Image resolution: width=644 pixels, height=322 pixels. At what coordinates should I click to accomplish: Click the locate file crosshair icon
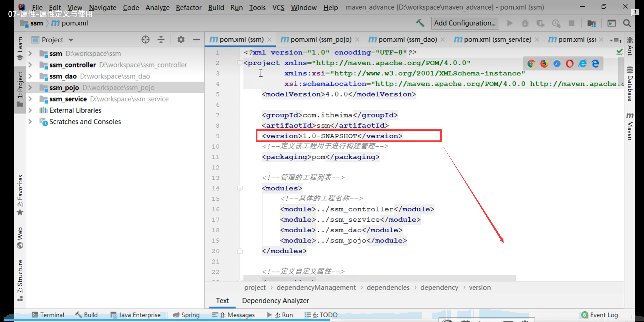coord(145,40)
